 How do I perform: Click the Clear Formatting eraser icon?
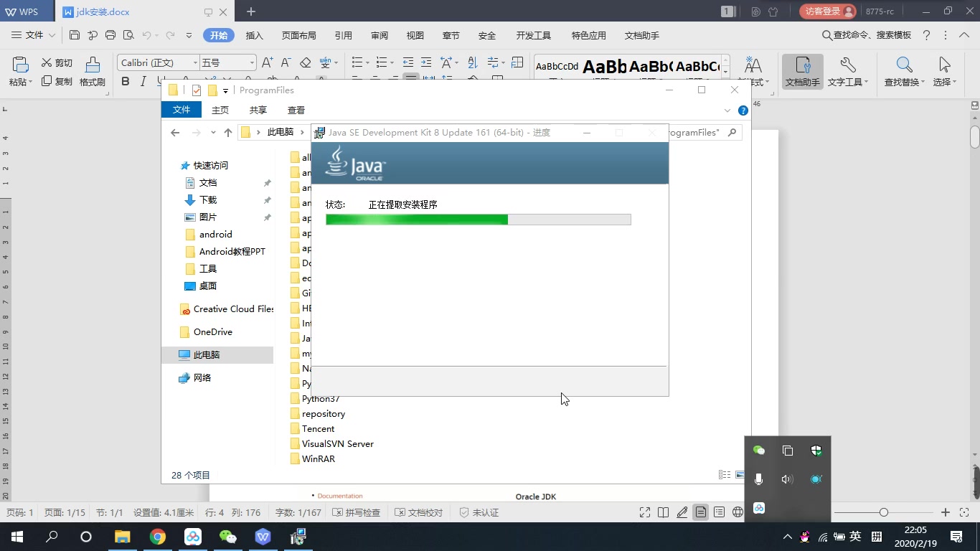tap(305, 62)
